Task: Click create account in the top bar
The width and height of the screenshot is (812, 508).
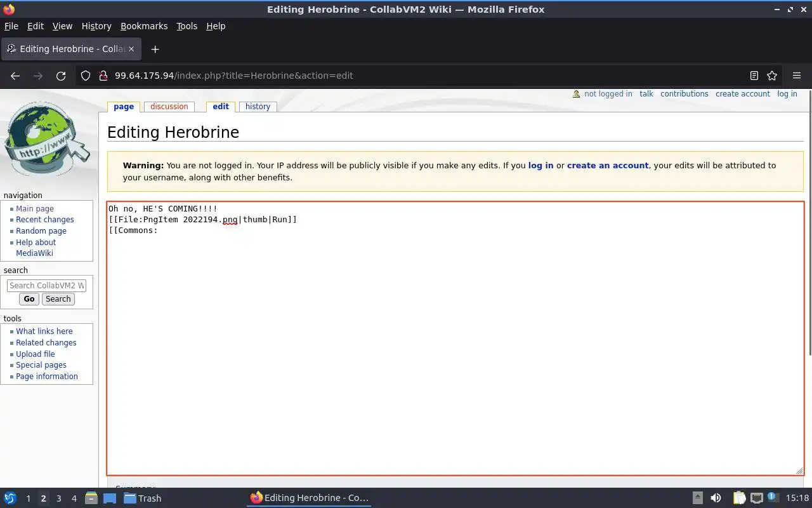Action: tap(743, 94)
